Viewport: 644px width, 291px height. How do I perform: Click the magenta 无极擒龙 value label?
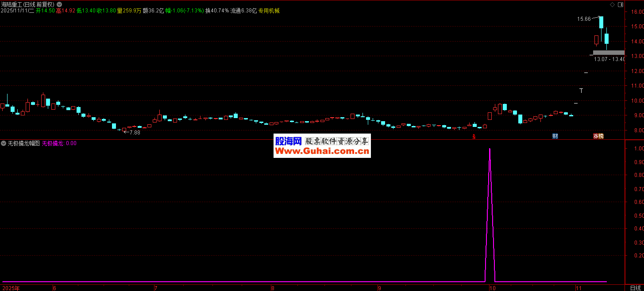59,143
